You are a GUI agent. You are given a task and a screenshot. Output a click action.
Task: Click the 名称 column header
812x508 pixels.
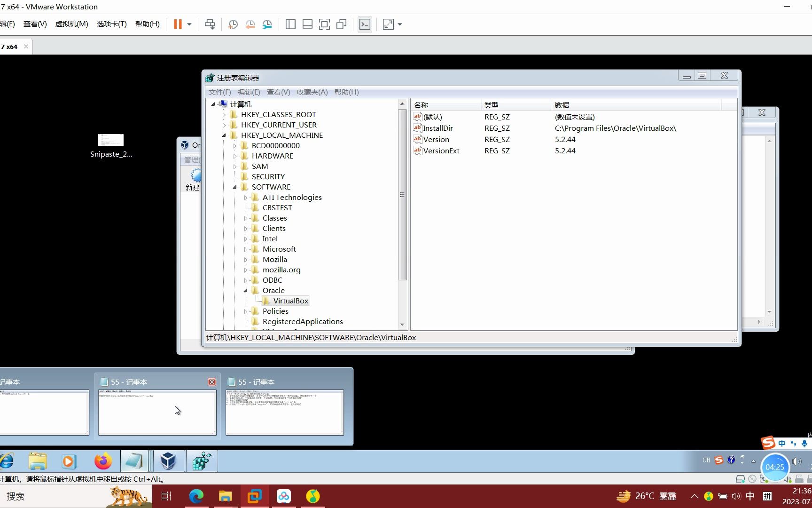point(446,105)
